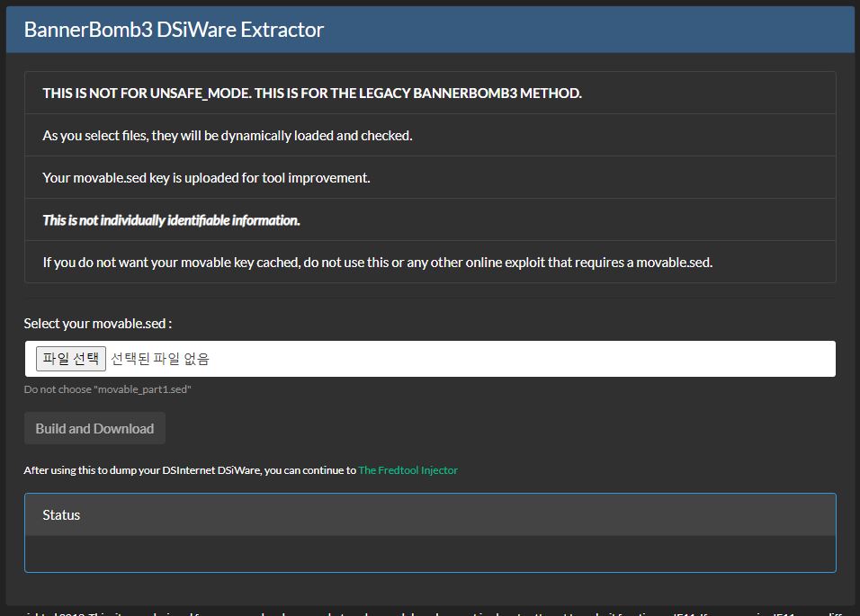This screenshot has width=860, height=616.
Task: Click the Build and Download button
Action: [x=94, y=429]
